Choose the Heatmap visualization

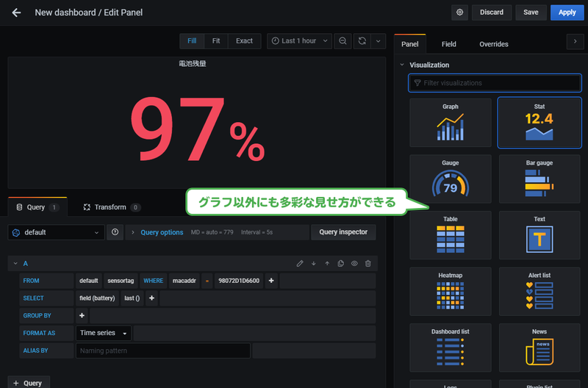point(451,291)
